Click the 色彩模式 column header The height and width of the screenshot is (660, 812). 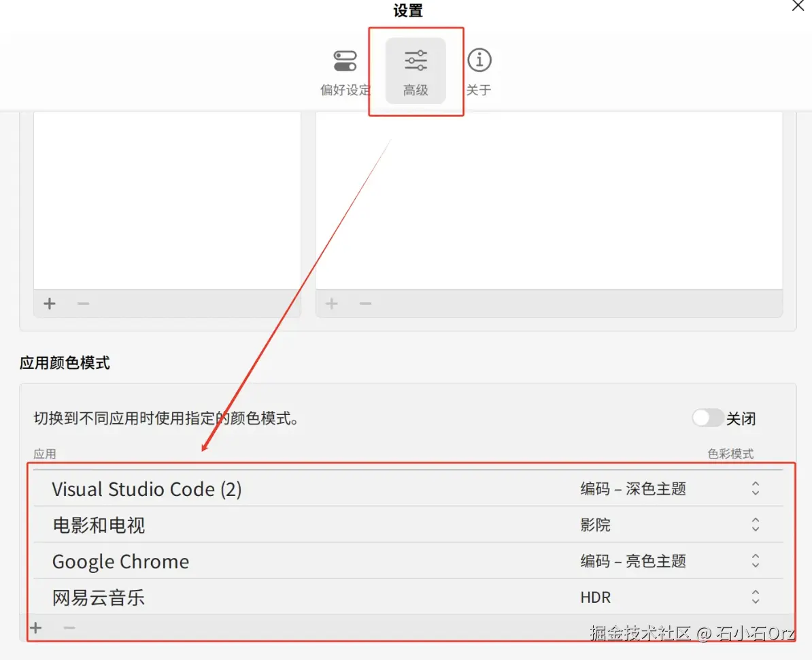pyautogui.click(x=730, y=454)
